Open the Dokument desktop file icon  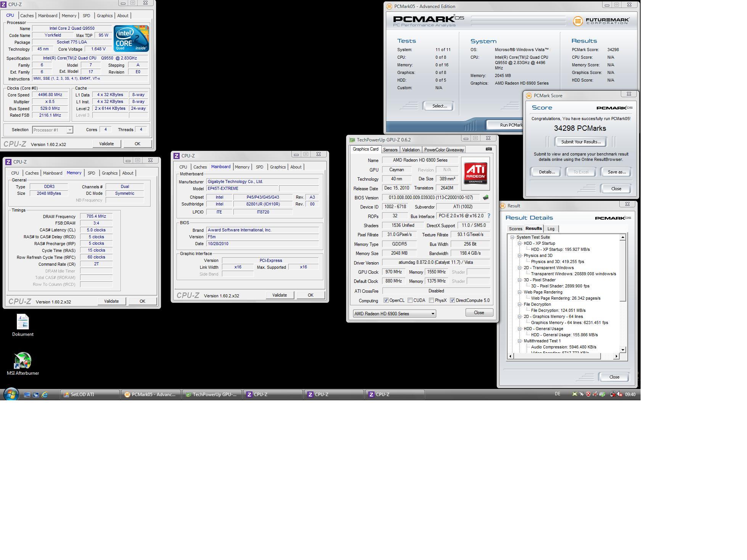coord(22,325)
